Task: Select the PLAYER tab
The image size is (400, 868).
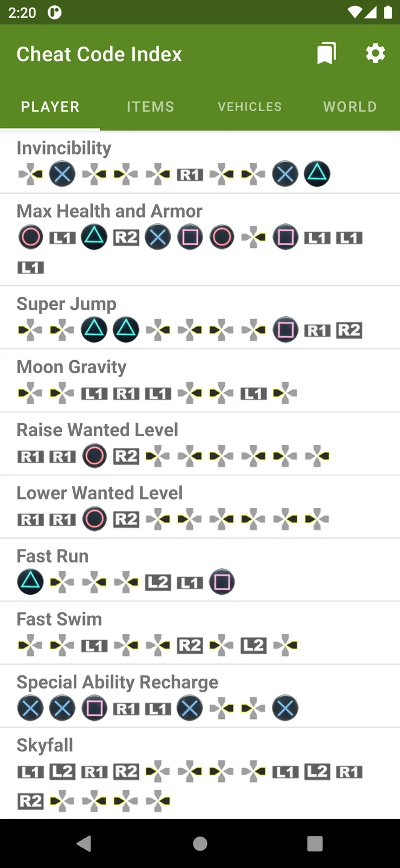Action: tap(50, 106)
